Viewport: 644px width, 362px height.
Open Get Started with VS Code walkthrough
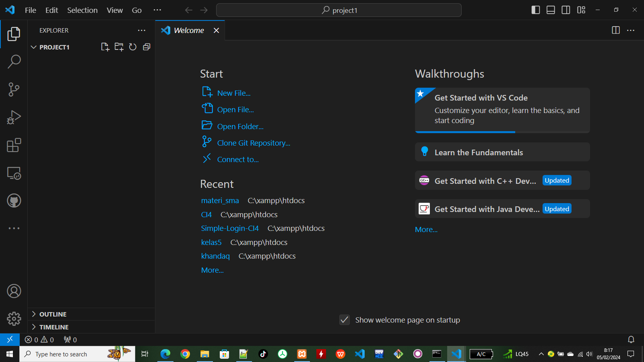(x=502, y=110)
